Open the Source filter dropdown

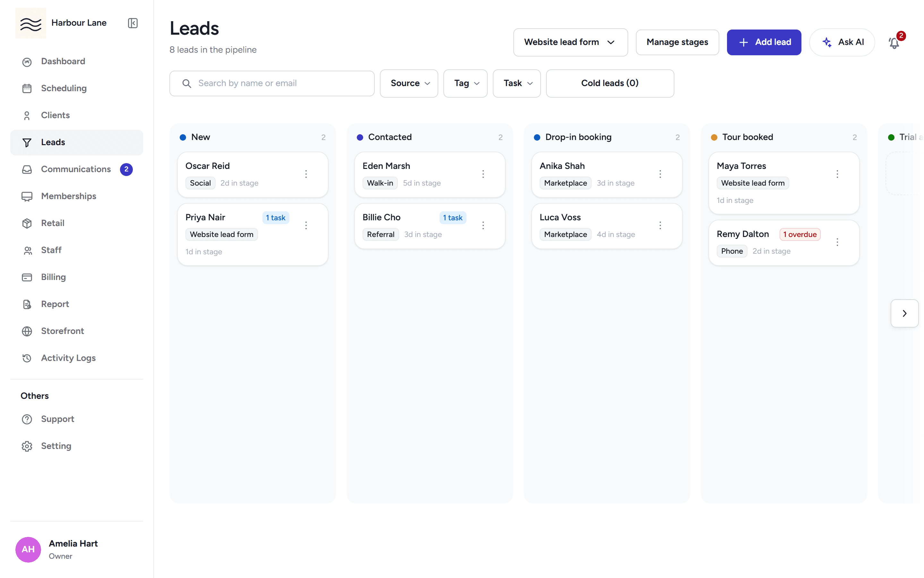pyautogui.click(x=409, y=83)
